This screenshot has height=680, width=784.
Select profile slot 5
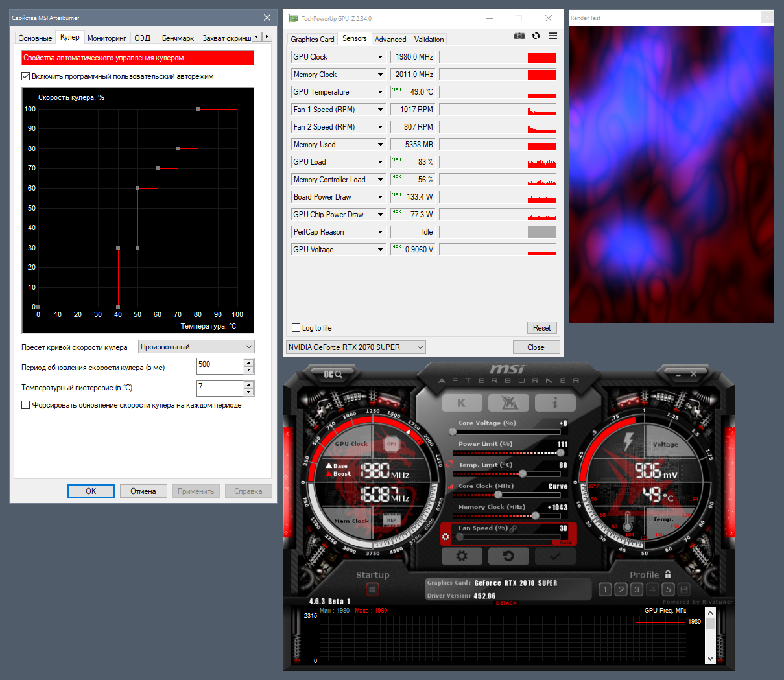(x=668, y=589)
